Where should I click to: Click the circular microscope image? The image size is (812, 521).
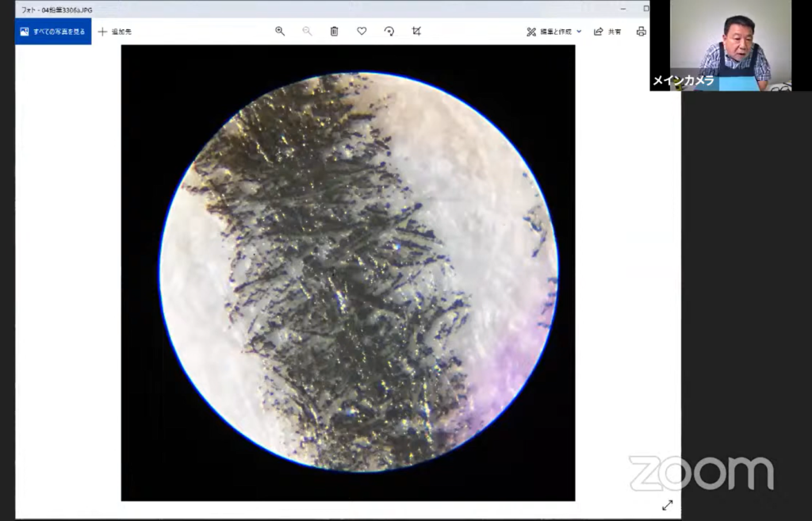pos(358,271)
